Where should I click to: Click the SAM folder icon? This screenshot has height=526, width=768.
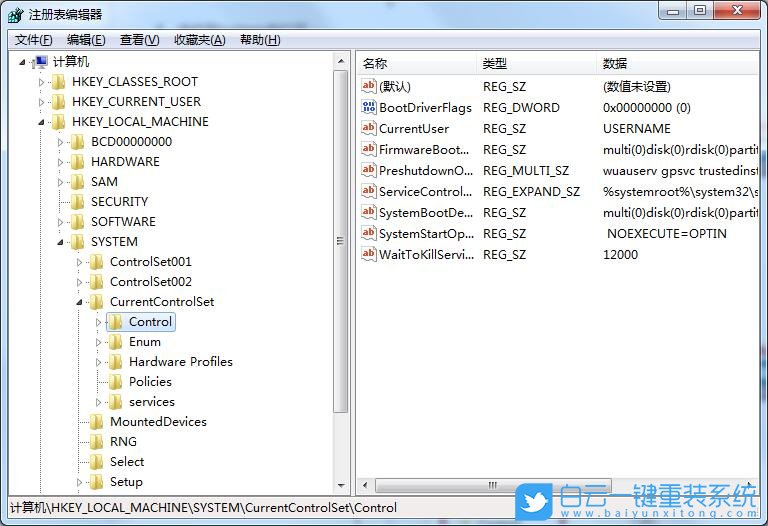tap(77, 182)
